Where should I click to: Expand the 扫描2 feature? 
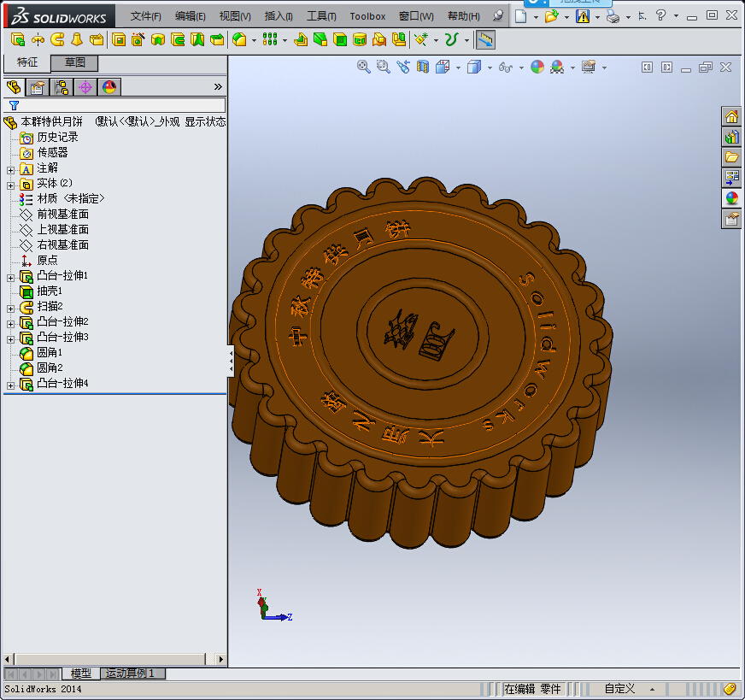pos(10,309)
